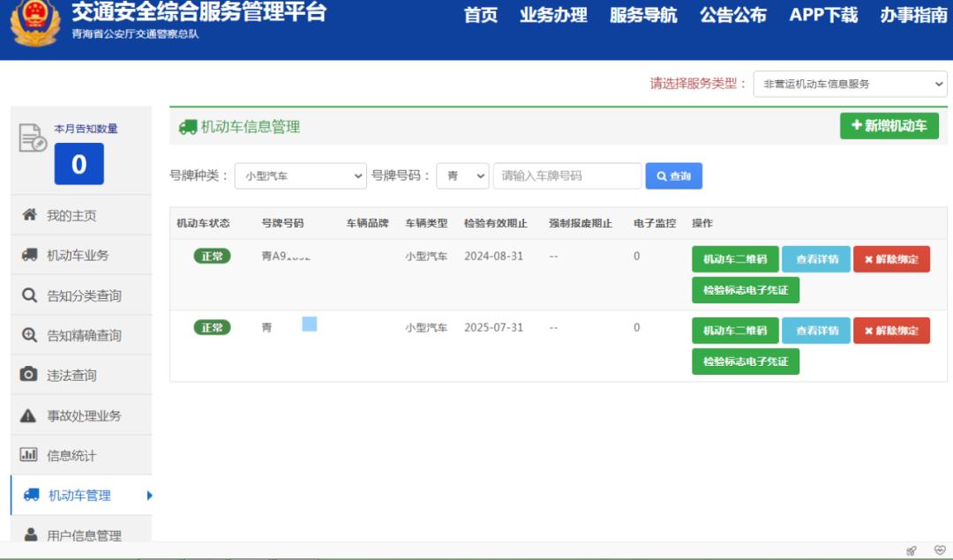The image size is (953, 560).
Task: Click 解除绑定 for the first vehicle
Action: [x=891, y=259]
